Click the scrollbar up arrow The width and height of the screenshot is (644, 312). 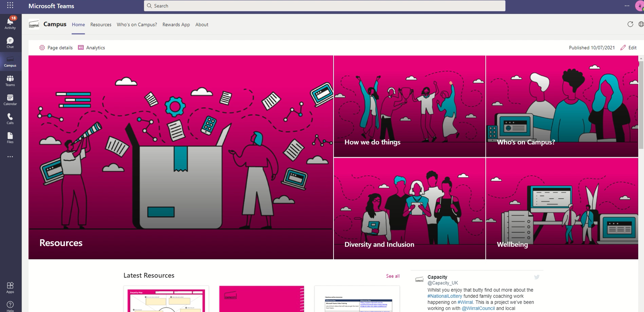[641, 58]
